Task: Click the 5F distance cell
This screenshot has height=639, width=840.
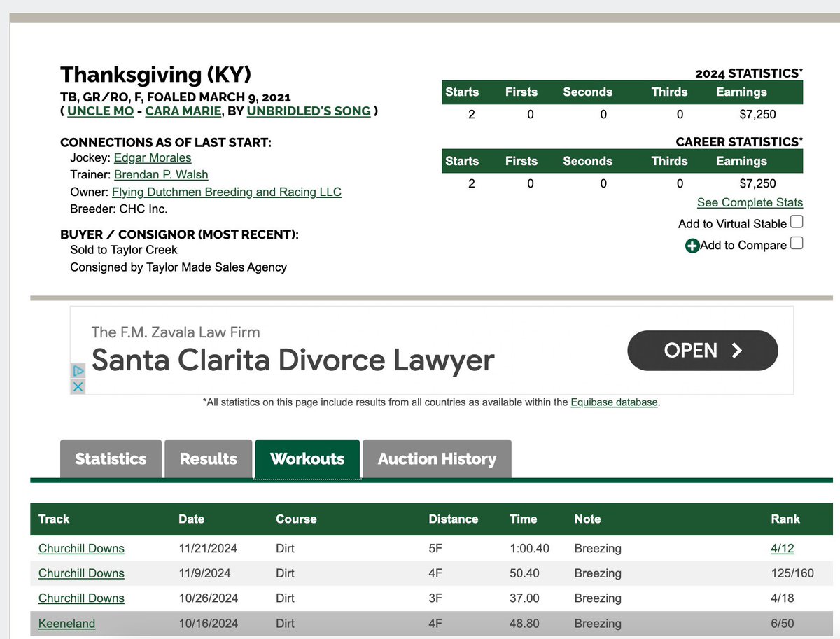Action: point(435,548)
